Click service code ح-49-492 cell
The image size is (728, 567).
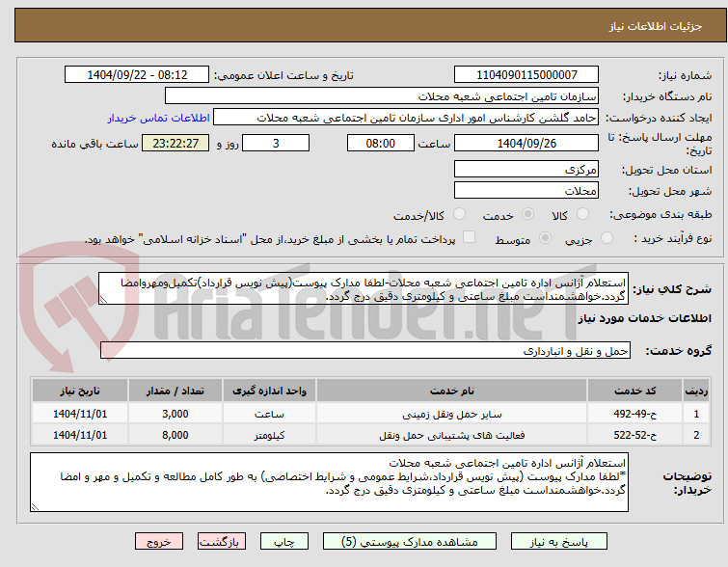pos(634,414)
